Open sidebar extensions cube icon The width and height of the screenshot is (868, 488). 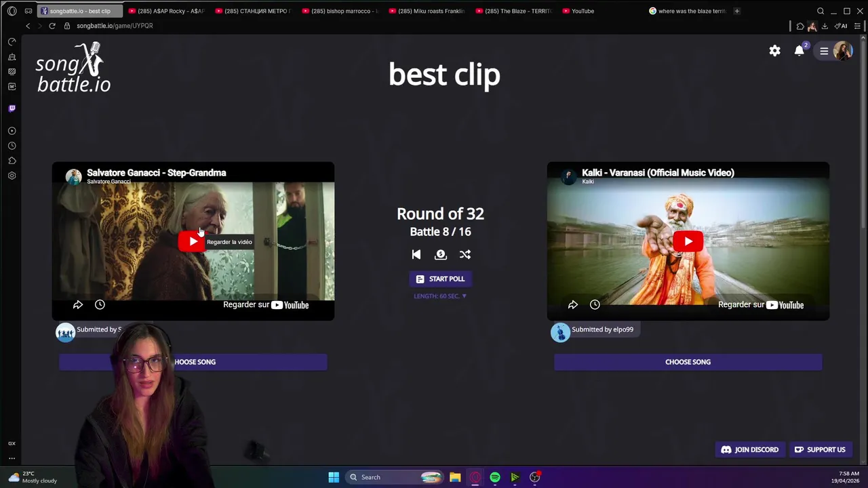point(12,161)
